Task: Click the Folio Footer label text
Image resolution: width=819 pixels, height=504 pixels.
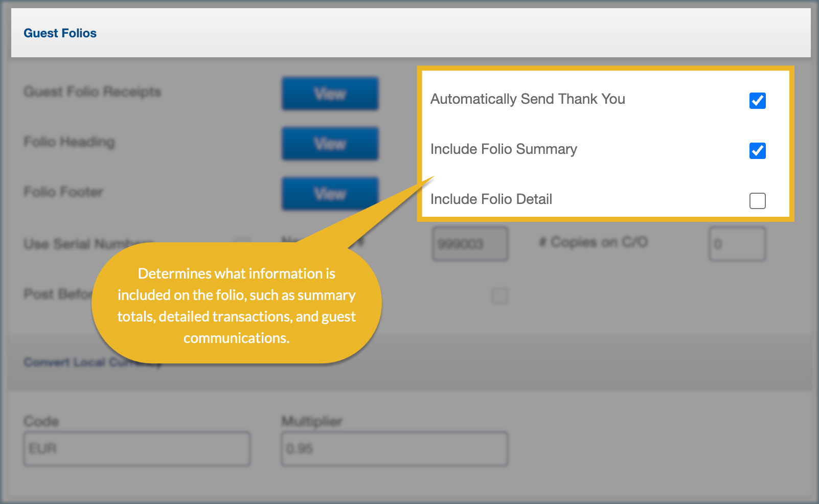Action: [x=63, y=192]
